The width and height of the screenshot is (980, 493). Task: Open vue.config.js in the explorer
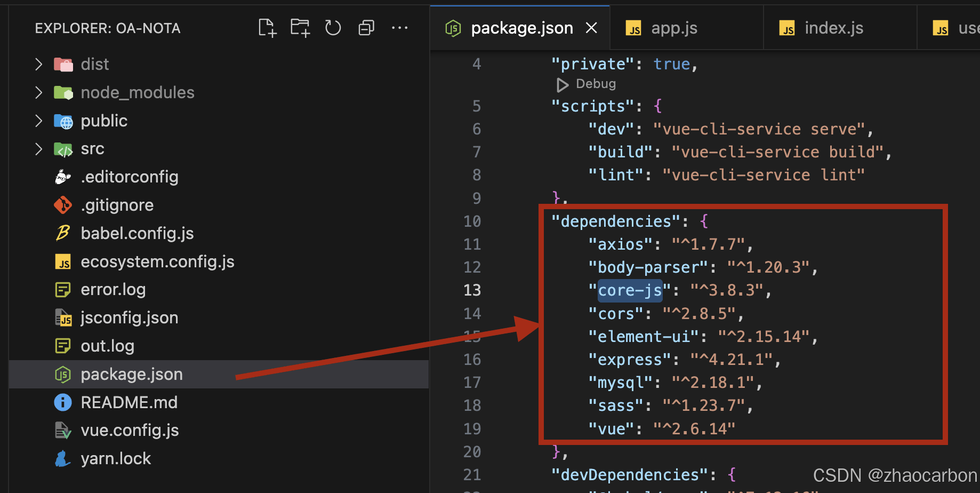130,430
